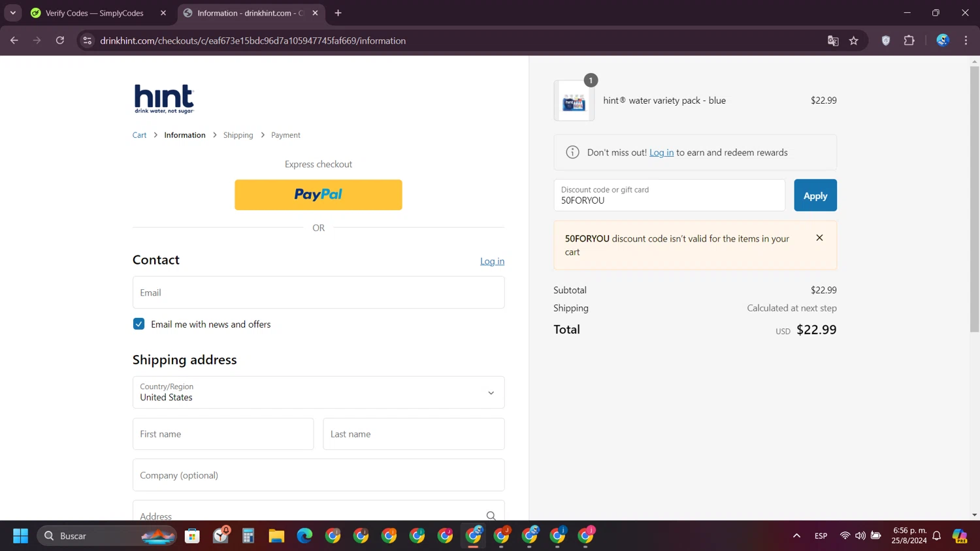Bookmark this page with star icon
The height and width of the screenshot is (551, 980).
coord(853,40)
